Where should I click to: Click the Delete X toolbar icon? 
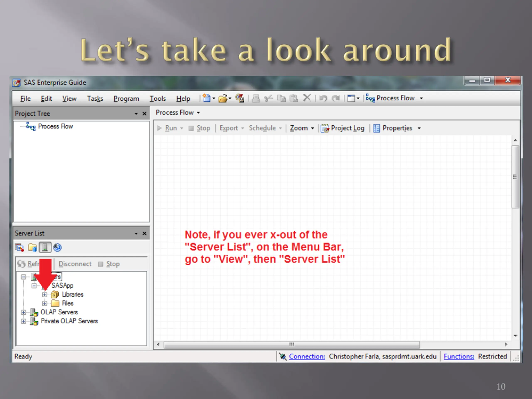(x=307, y=98)
